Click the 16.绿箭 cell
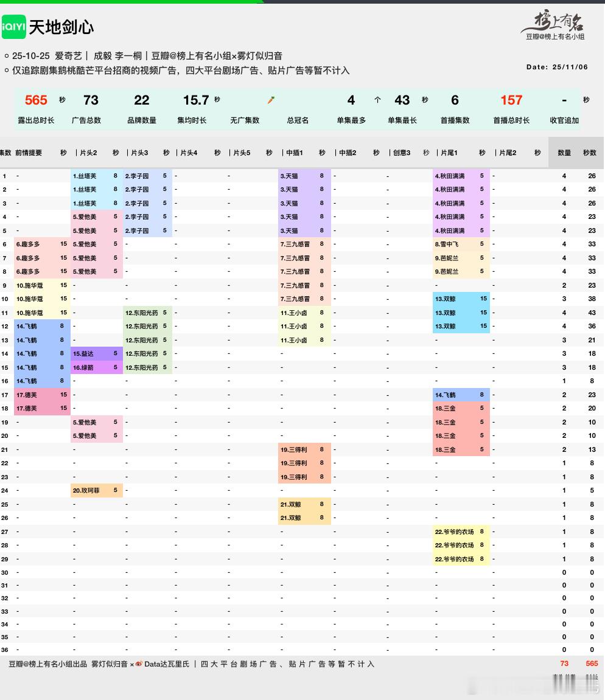The width and height of the screenshot is (605, 700). (97, 367)
